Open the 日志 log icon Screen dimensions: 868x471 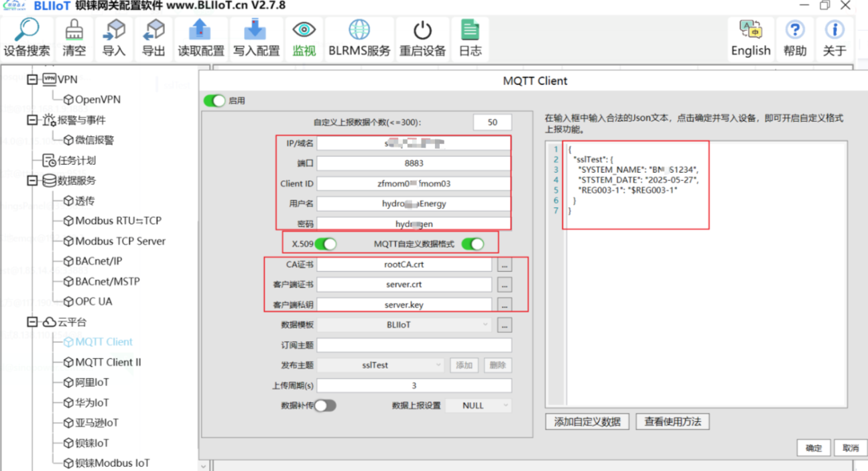tap(470, 38)
